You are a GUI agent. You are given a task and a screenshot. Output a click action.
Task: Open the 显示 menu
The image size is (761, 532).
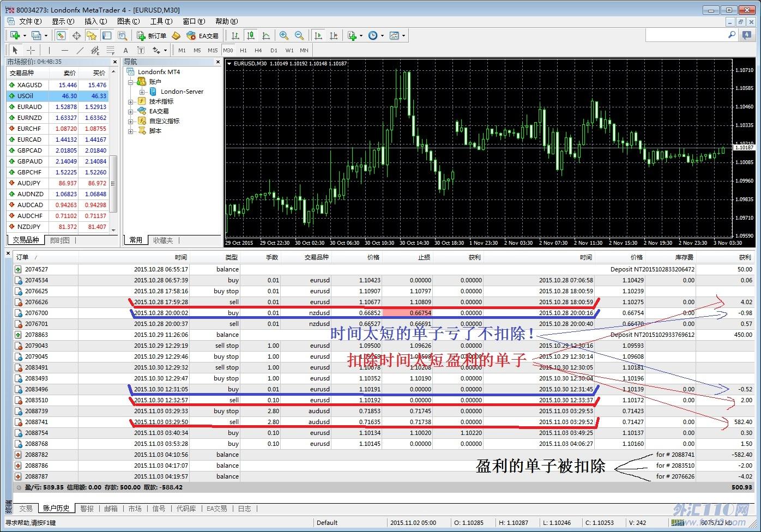63,21
